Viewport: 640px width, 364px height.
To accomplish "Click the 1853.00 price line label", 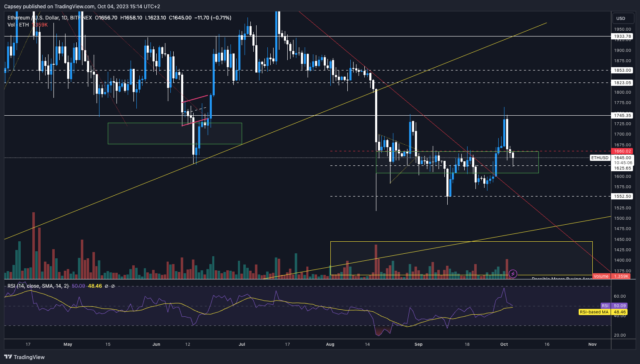I will pos(623,70).
